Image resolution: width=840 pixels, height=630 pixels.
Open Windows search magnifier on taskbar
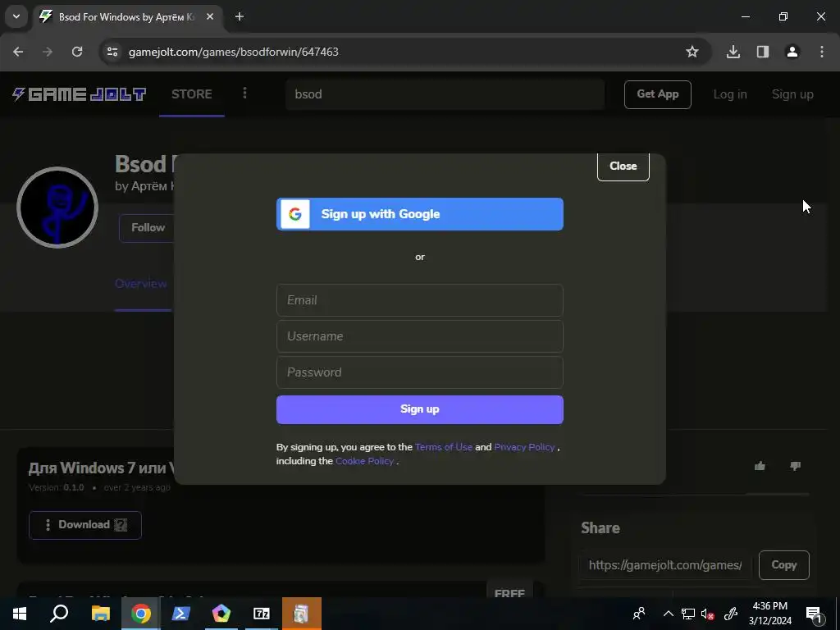tap(59, 614)
